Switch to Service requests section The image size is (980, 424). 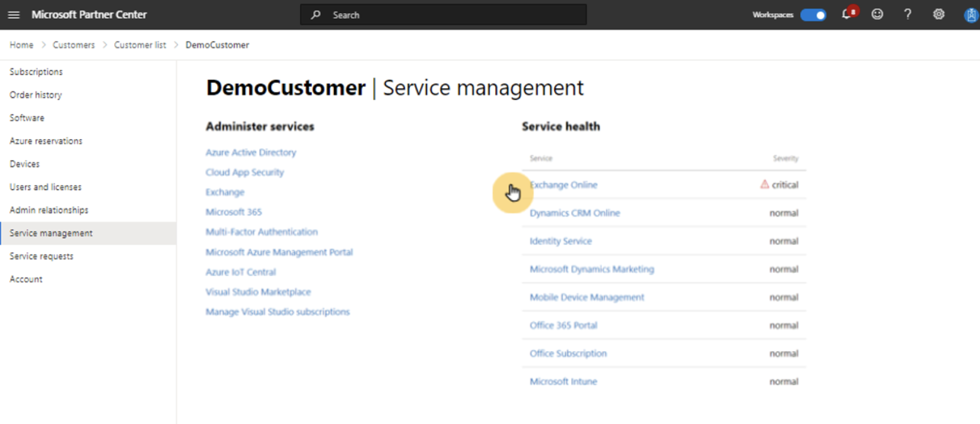pos(41,255)
